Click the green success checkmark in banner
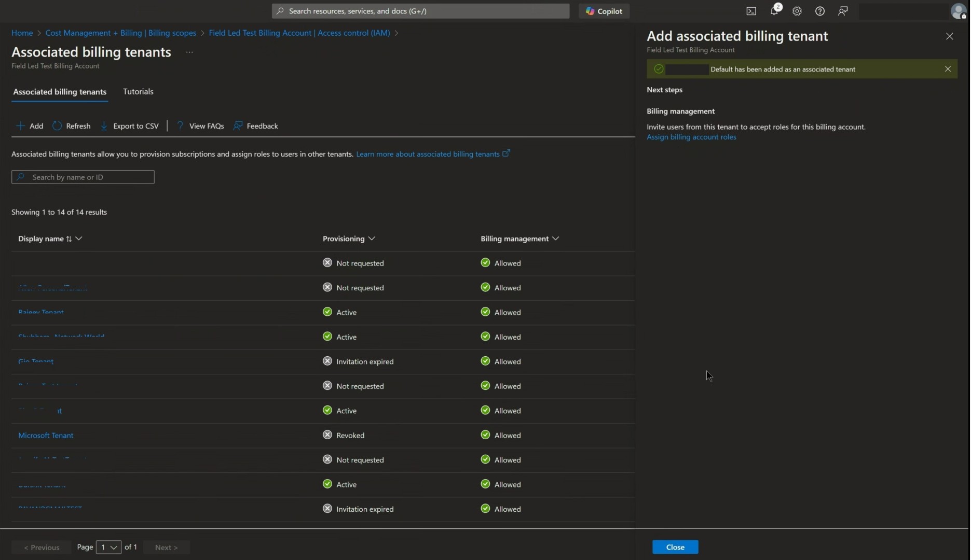This screenshot has height=560, width=971. [x=659, y=69]
